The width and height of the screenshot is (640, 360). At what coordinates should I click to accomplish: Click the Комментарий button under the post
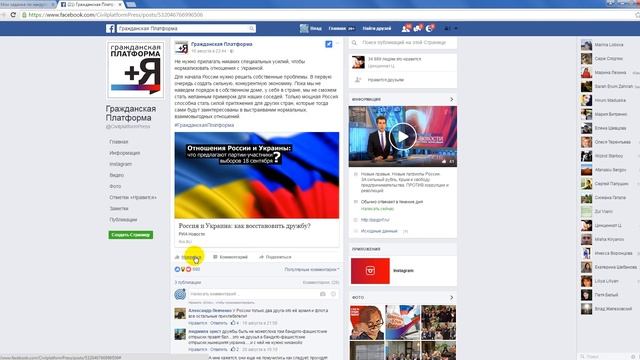click(x=231, y=257)
